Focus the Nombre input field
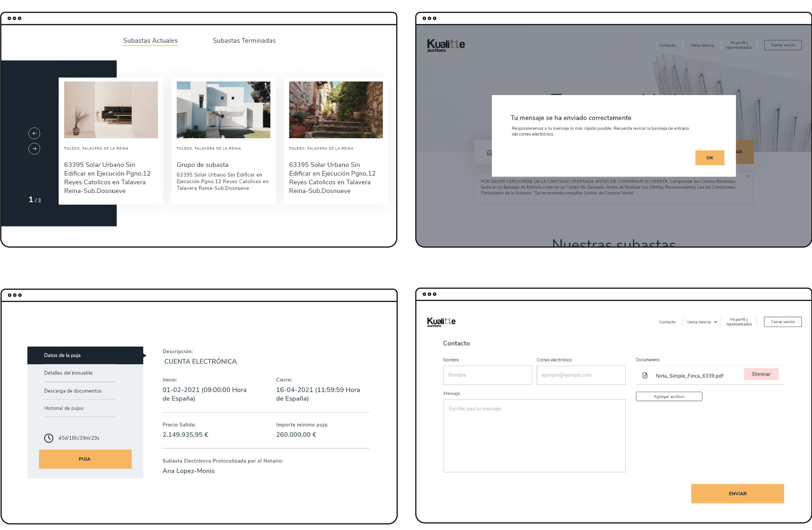The image size is (812, 530). [x=487, y=375]
